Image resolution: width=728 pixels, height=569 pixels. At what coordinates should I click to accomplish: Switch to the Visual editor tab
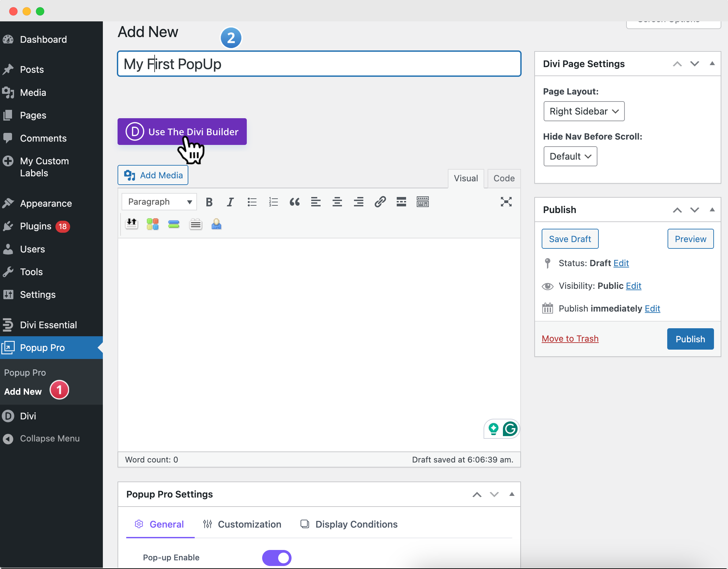466,178
